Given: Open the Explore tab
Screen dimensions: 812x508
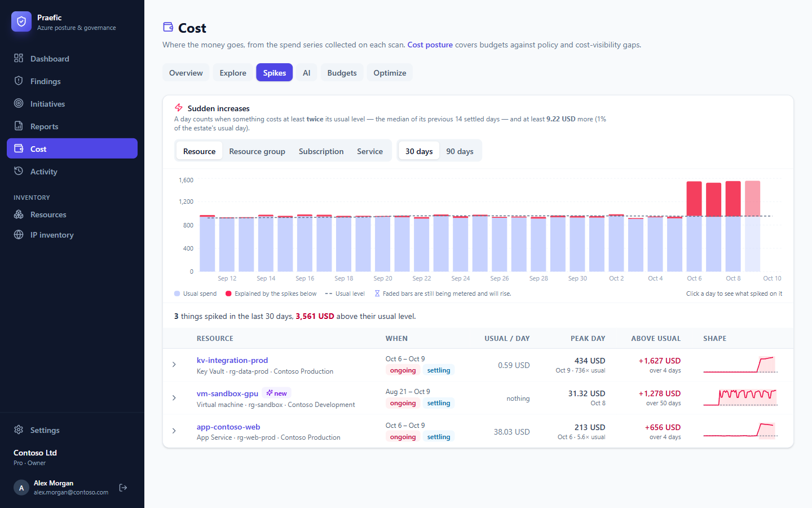Looking at the screenshot, I should coord(233,73).
